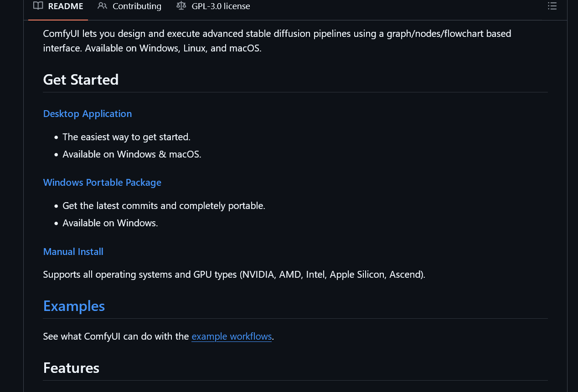Click the book icon beside README
The height and width of the screenshot is (392, 578).
pyautogui.click(x=38, y=6)
